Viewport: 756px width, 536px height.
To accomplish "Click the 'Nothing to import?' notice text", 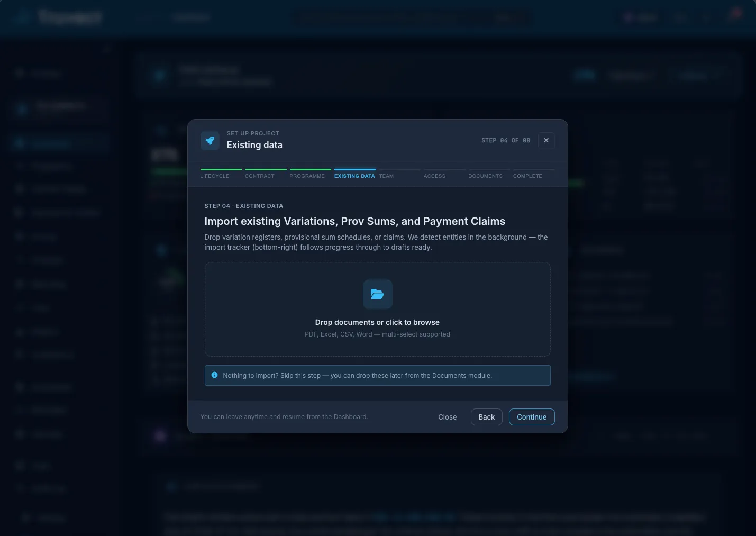I will click(358, 376).
